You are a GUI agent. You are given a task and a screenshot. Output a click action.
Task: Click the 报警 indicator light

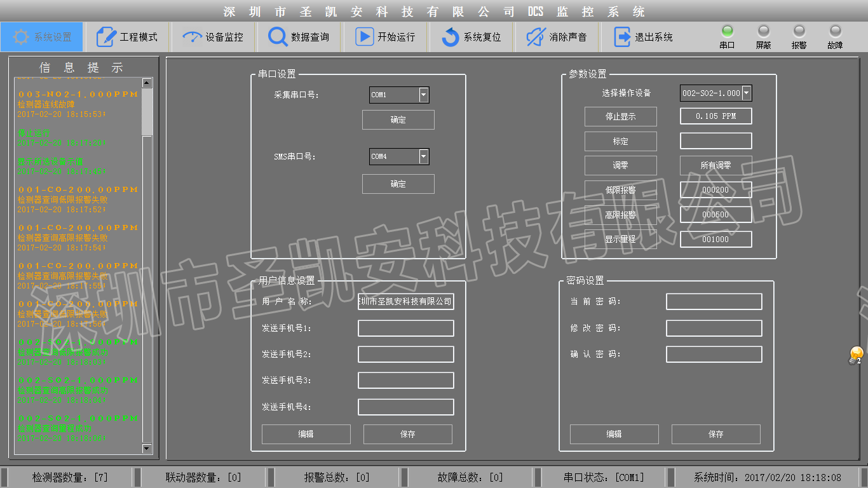tap(799, 30)
